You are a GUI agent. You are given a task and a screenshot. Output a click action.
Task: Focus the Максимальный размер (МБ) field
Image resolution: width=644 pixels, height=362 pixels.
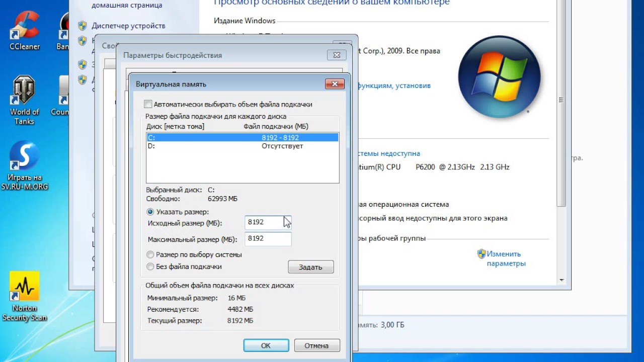(x=268, y=239)
